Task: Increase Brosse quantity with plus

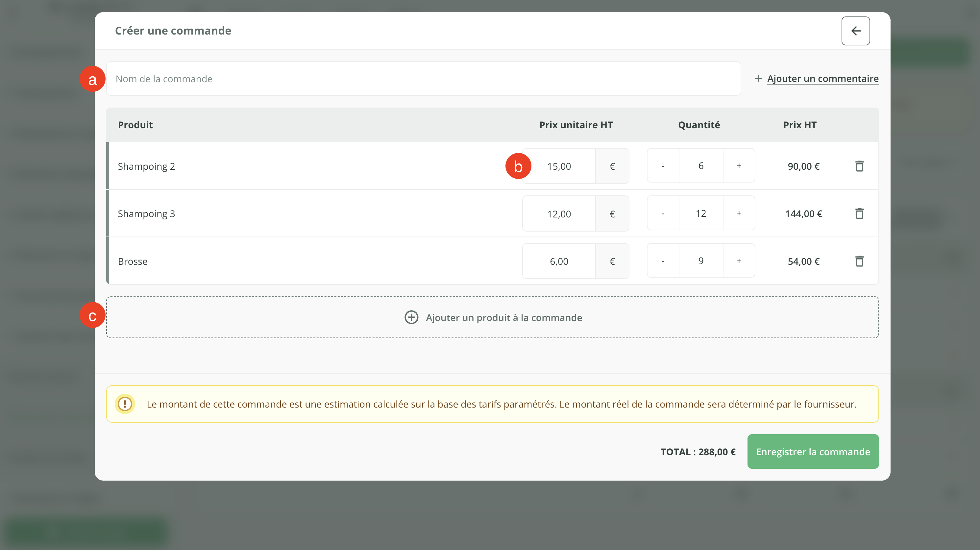Action: pos(739,261)
